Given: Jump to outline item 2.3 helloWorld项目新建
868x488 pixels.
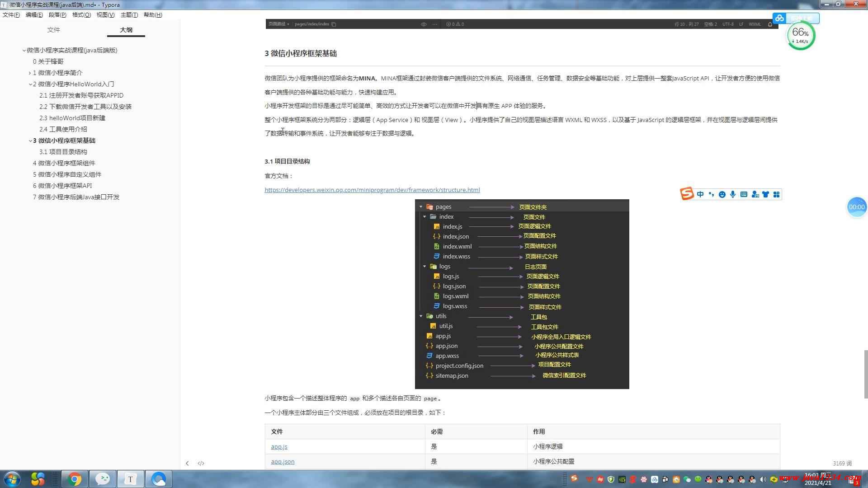Looking at the screenshot, I should tap(72, 118).
